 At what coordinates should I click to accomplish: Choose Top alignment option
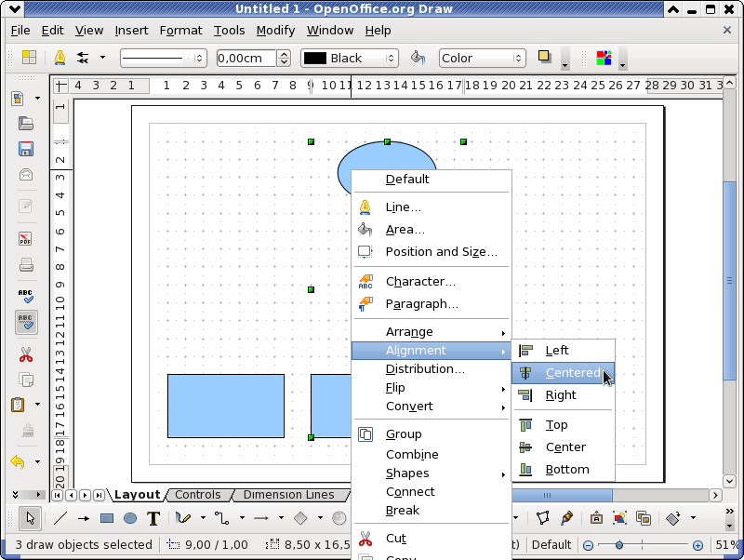coord(564,425)
